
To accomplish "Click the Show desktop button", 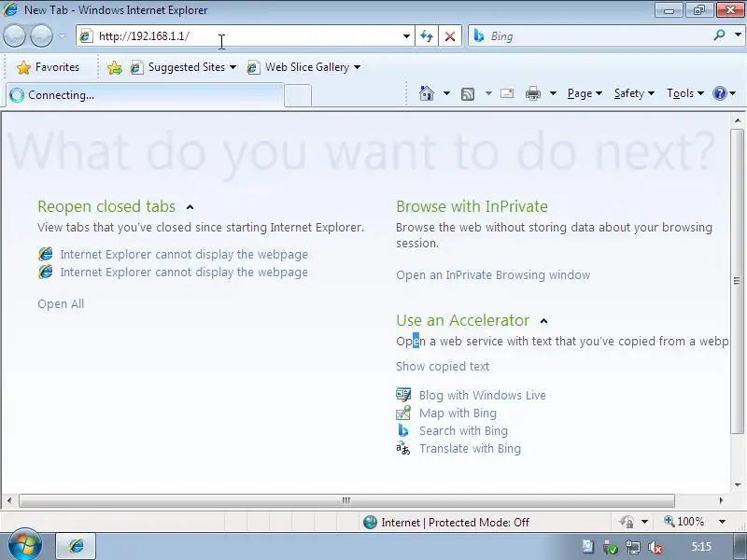I will click(740, 547).
